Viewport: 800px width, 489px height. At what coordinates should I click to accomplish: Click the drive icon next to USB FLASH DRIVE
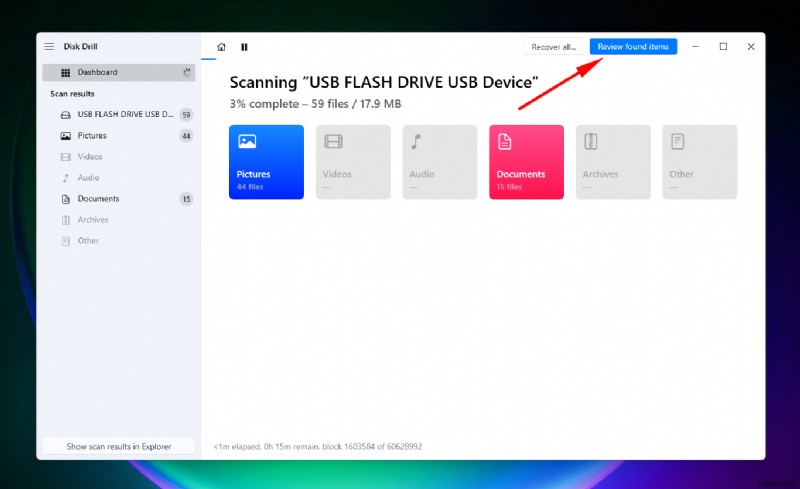click(x=66, y=115)
